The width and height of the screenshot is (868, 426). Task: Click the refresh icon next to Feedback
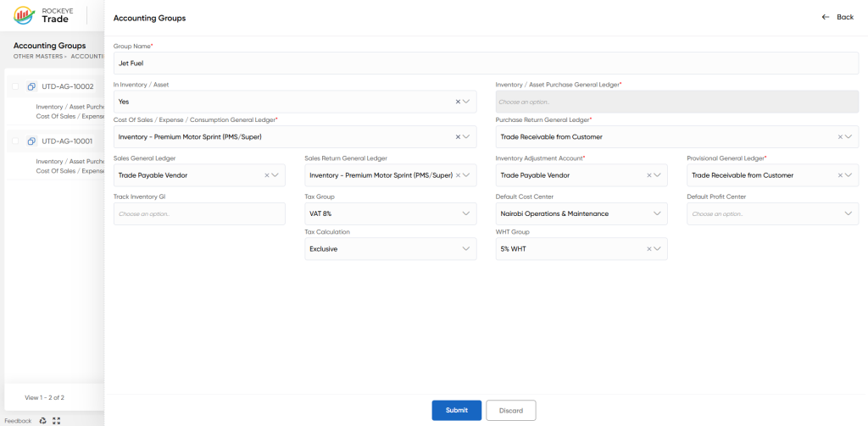point(42,421)
